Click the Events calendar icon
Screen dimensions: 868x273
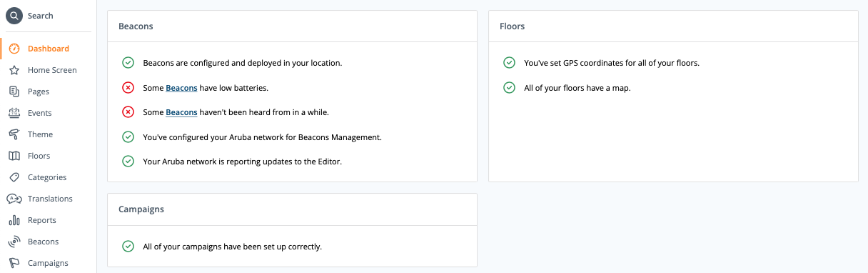tap(14, 113)
